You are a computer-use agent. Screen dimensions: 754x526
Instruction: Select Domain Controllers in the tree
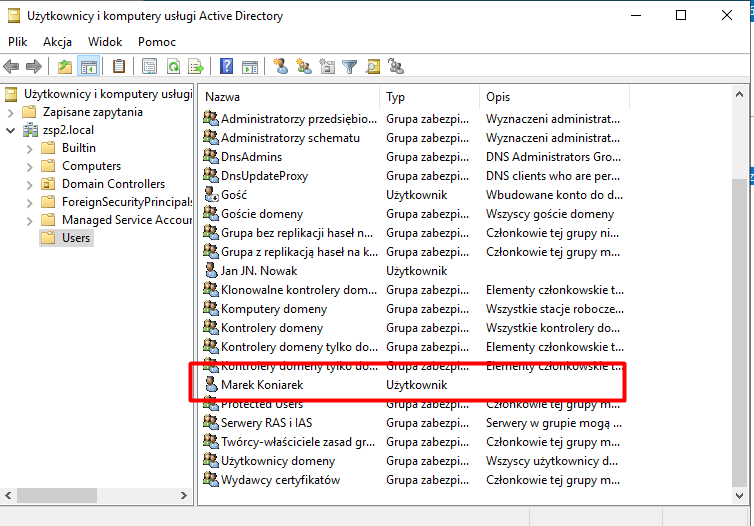113,184
